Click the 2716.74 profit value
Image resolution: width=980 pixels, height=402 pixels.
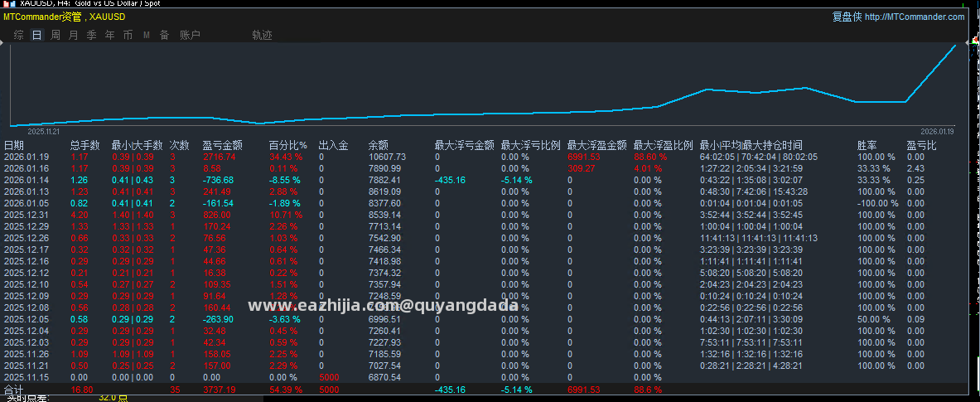point(220,157)
